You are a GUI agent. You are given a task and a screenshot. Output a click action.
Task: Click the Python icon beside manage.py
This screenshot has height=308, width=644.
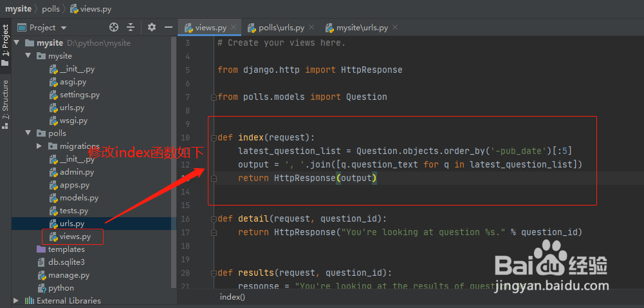pos(41,275)
